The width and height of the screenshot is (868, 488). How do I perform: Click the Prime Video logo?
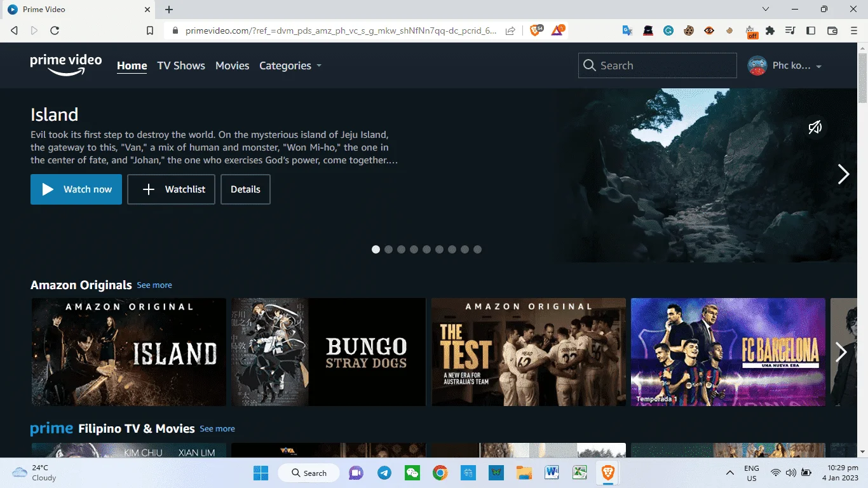click(x=66, y=65)
